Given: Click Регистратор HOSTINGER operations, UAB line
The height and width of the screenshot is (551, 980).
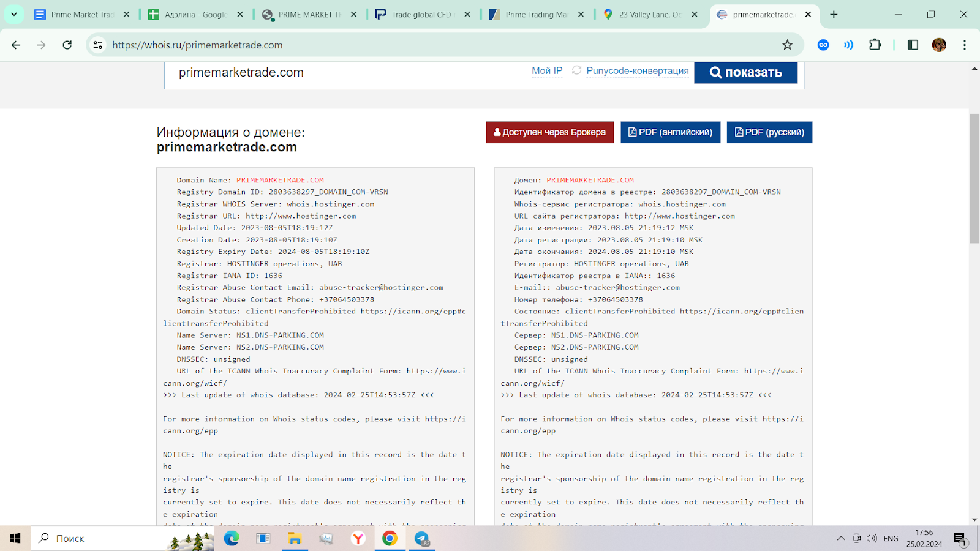Looking at the screenshot, I should click(x=601, y=264).
